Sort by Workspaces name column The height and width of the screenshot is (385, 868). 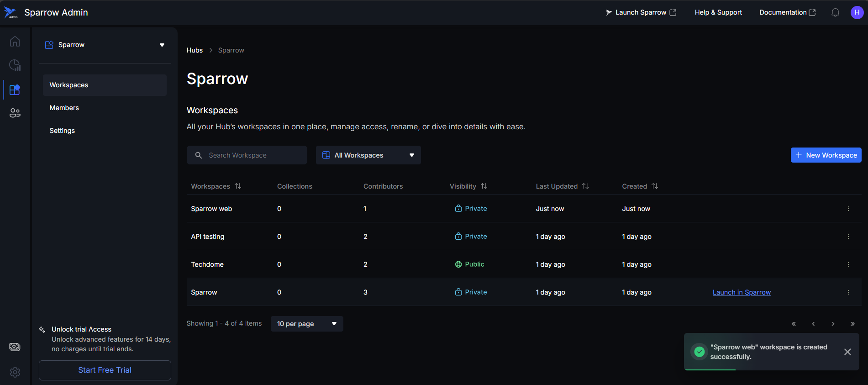pos(238,186)
